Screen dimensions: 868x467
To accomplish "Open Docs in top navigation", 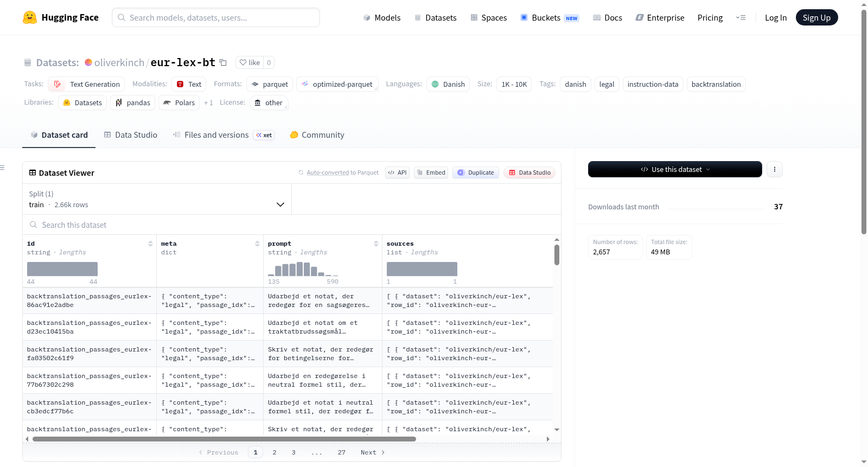I will [x=607, y=17].
